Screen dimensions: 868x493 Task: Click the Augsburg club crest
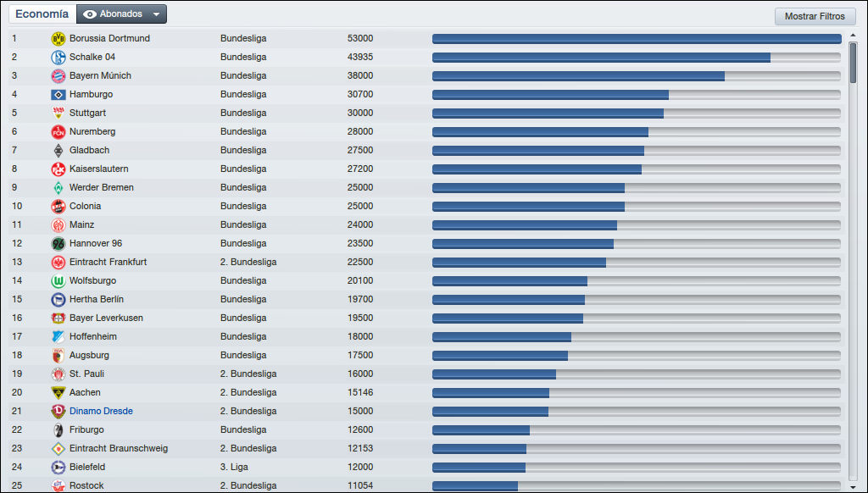58,355
